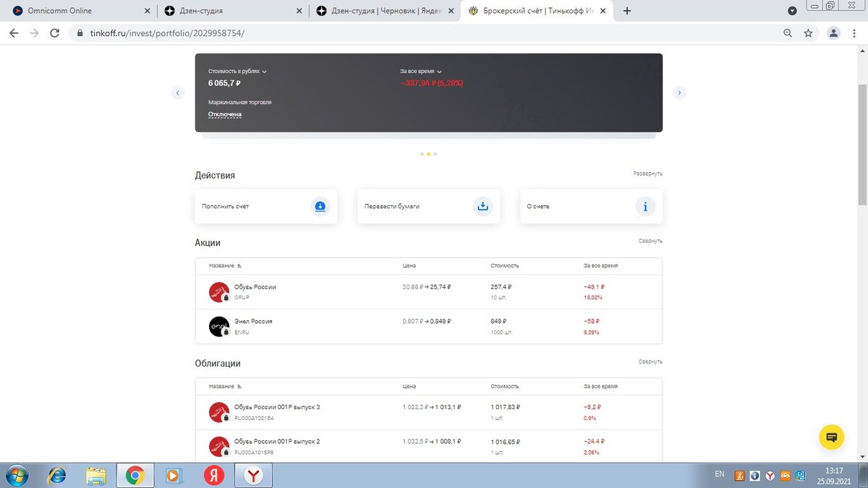The width and height of the screenshot is (868, 488).
Task: Show next portfolio card with right arrow
Action: pos(679,93)
